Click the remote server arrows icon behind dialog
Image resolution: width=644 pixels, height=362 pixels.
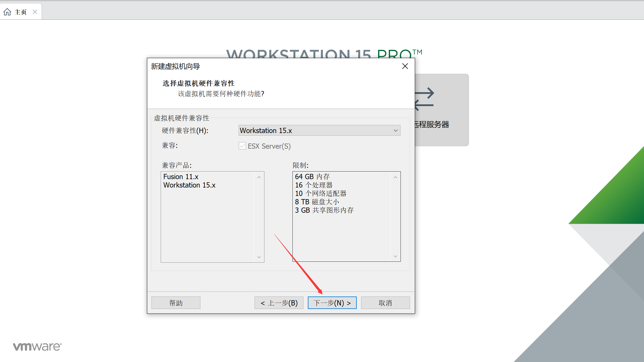(x=425, y=99)
